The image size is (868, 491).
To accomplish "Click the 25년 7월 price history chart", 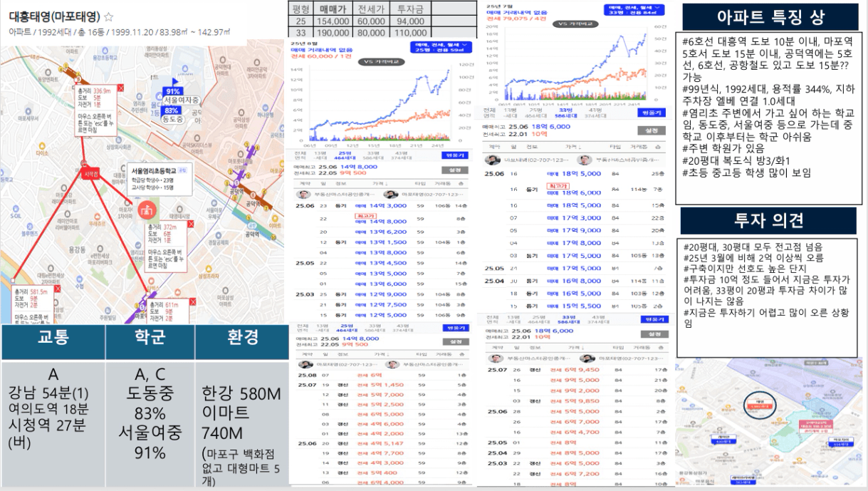I will [575, 65].
